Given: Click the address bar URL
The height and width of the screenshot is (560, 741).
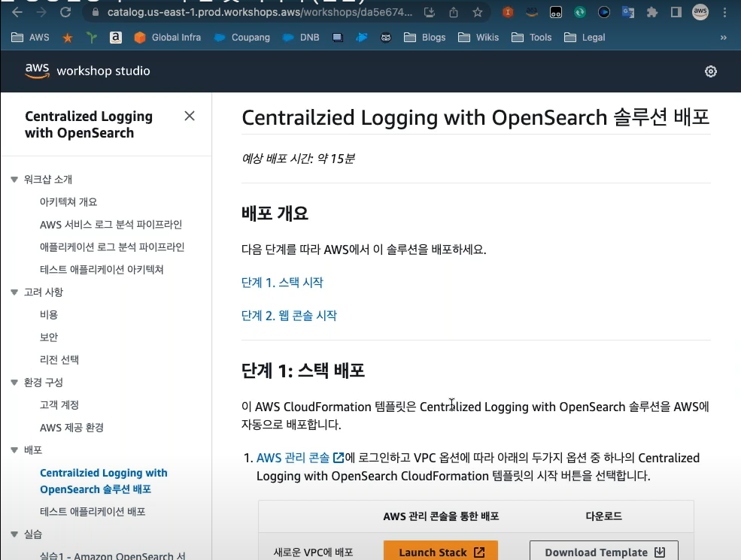Looking at the screenshot, I should 260,12.
